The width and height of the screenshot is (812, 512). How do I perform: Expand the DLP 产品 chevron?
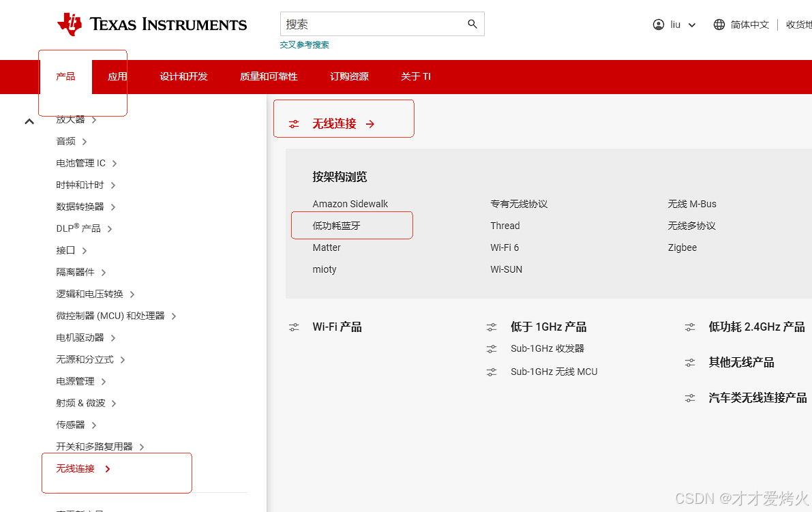[x=110, y=229]
